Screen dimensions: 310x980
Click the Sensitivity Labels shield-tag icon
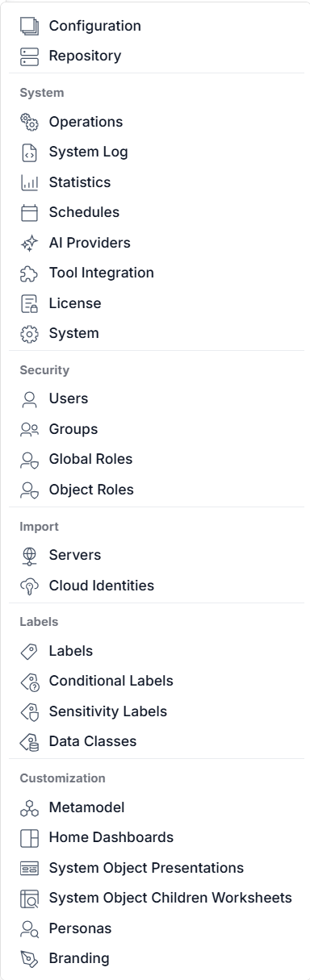coord(29,711)
